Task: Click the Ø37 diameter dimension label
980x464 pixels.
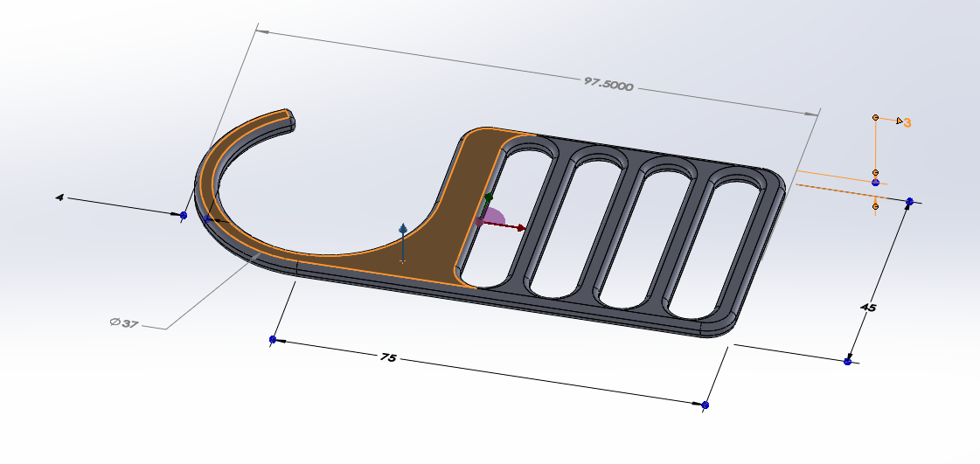Action: click(x=124, y=322)
